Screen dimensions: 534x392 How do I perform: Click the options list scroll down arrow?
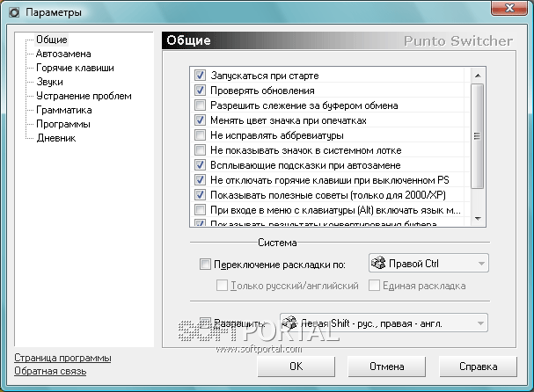(x=478, y=219)
